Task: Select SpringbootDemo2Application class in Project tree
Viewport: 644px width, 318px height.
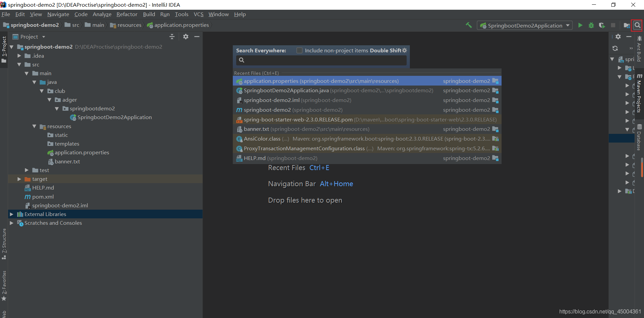Action: pyautogui.click(x=111, y=117)
